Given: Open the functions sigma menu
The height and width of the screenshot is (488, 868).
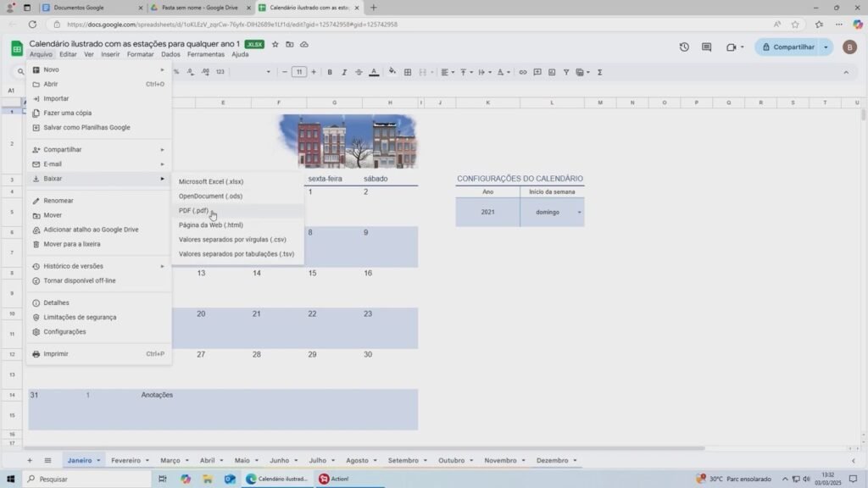Looking at the screenshot, I should (x=600, y=72).
